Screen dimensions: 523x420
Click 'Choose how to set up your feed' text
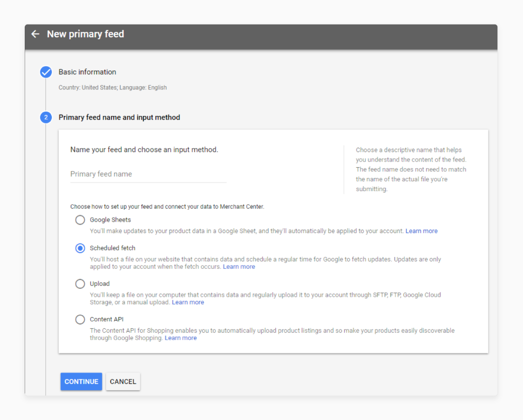pos(167,207)
